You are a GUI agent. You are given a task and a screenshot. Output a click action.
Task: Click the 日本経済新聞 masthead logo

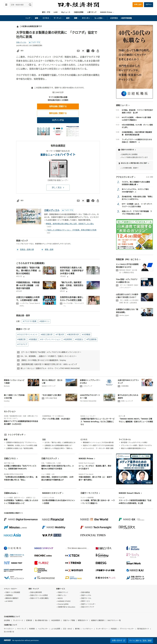[78, 5]
